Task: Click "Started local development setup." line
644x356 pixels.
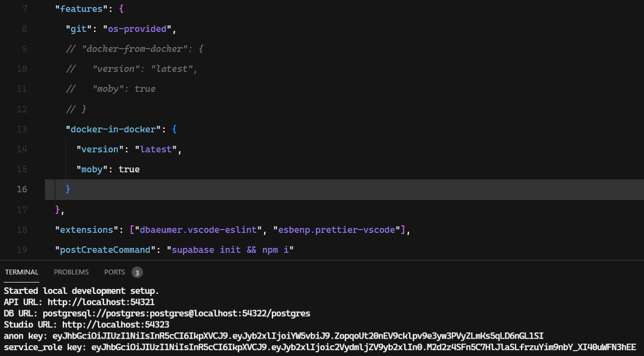Action: [x=82, y=291]
